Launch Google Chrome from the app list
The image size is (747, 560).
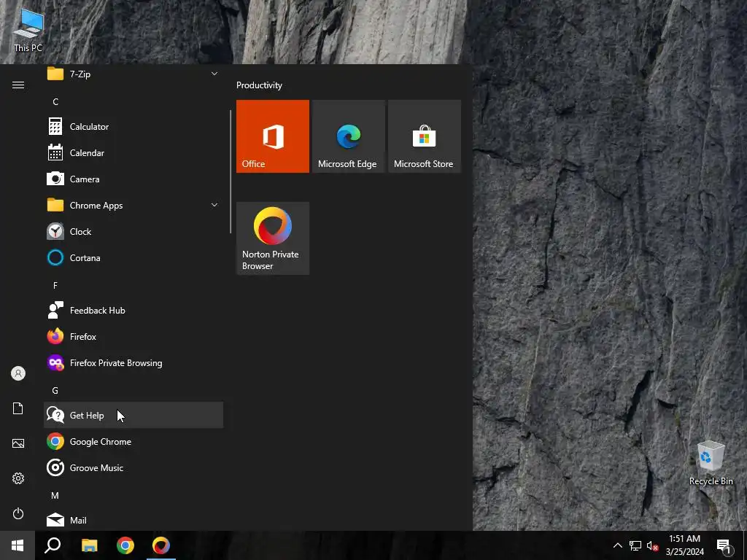133,441
